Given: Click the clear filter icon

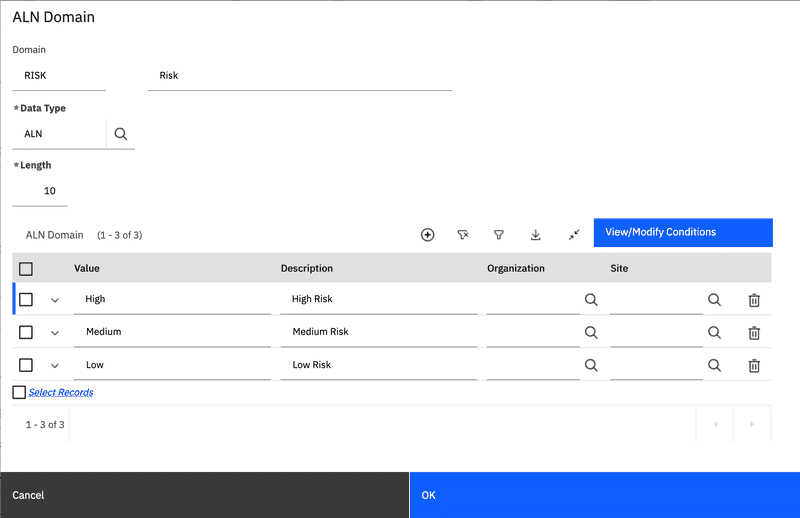Looking at the screenshot, I should click(x=463, y=234).
